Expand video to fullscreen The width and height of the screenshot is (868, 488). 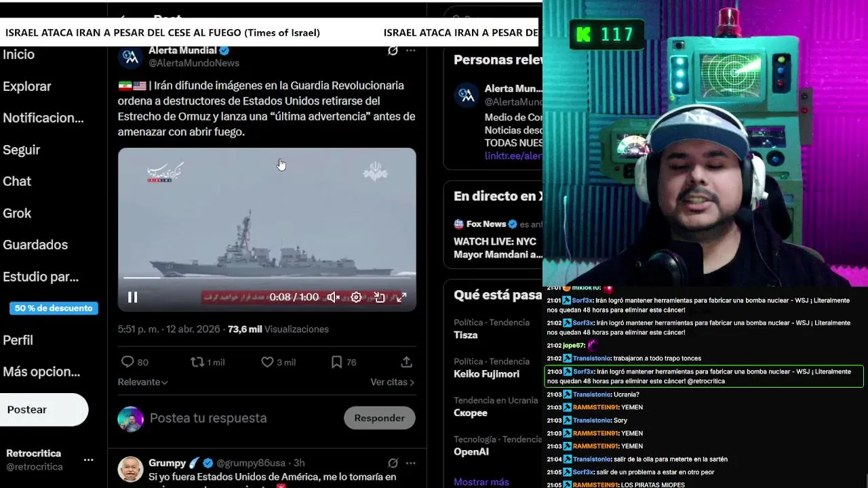click(x=401, y=297)
